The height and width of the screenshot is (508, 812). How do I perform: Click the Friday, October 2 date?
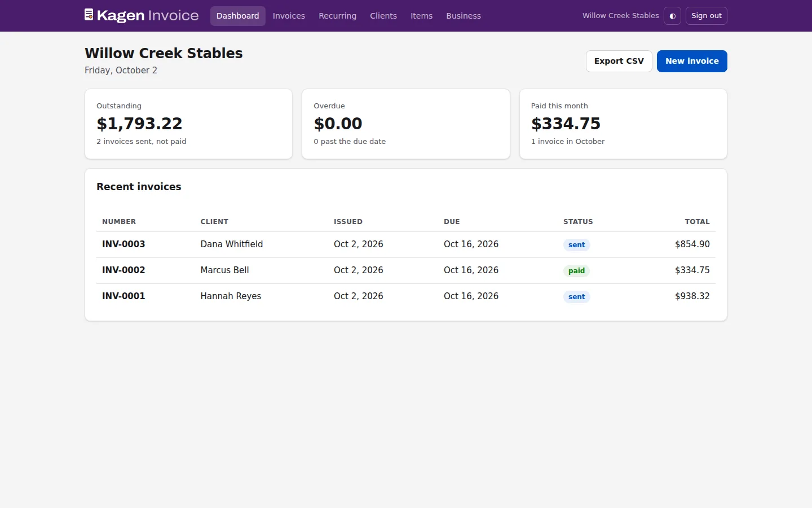121,71
